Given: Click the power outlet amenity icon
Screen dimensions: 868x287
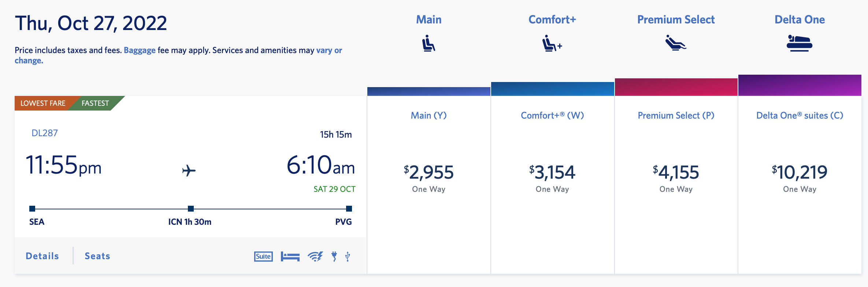Looking at the screenshot, I should tap(334, 256).
